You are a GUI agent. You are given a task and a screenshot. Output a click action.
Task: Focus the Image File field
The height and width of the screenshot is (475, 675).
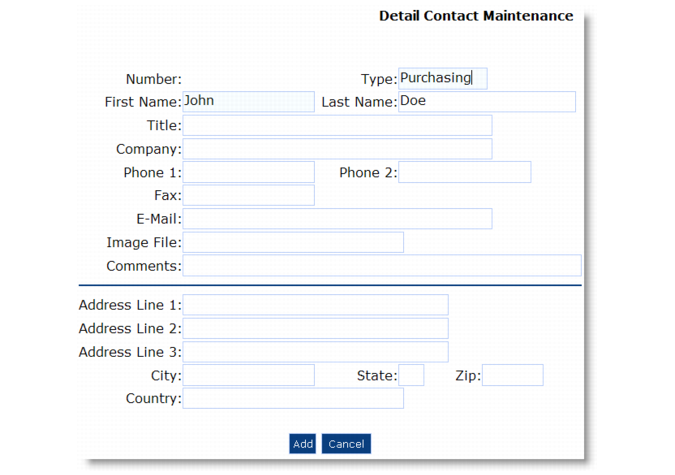click(293, 242)
